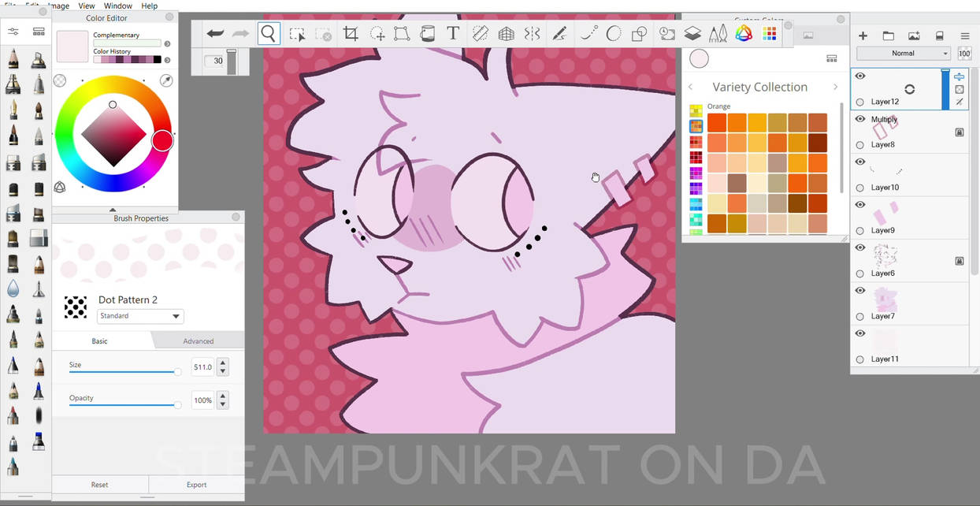Click the red hue handle on color wheel
Screen dimensions: 980x506
coord(162,141)
